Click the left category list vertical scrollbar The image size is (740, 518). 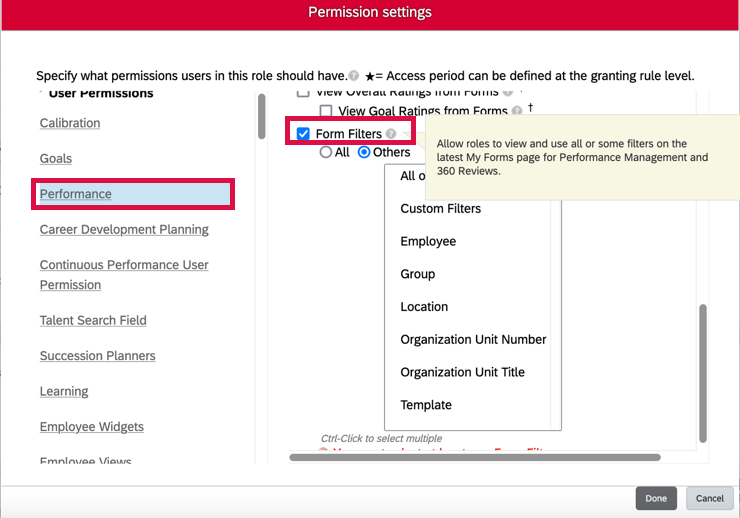click(262, 117)
